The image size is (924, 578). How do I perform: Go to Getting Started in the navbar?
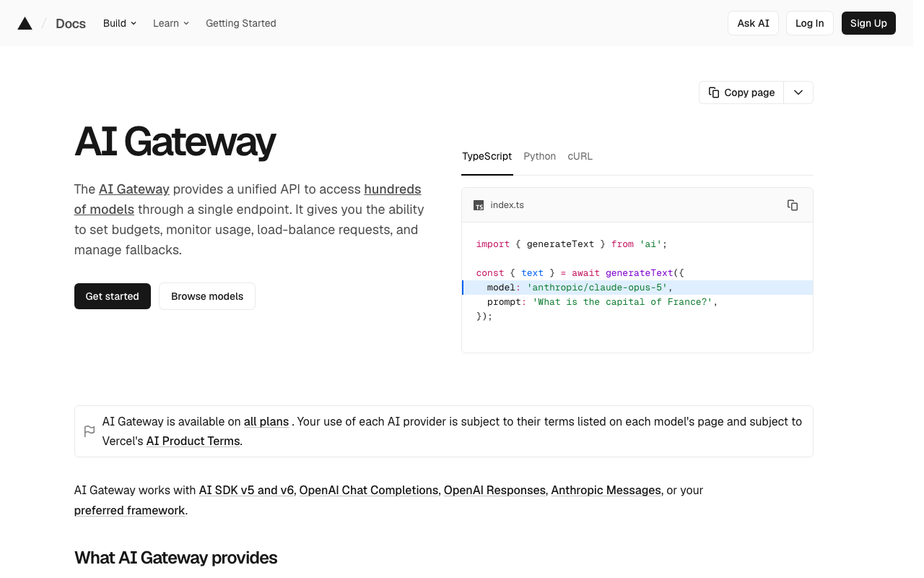[241, 23]
